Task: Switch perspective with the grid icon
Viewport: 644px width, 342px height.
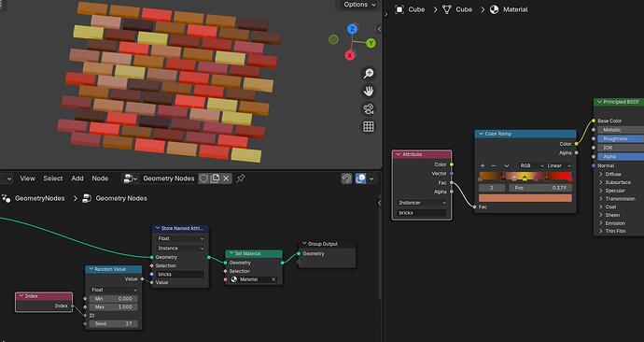Action: tap(369, 126)
